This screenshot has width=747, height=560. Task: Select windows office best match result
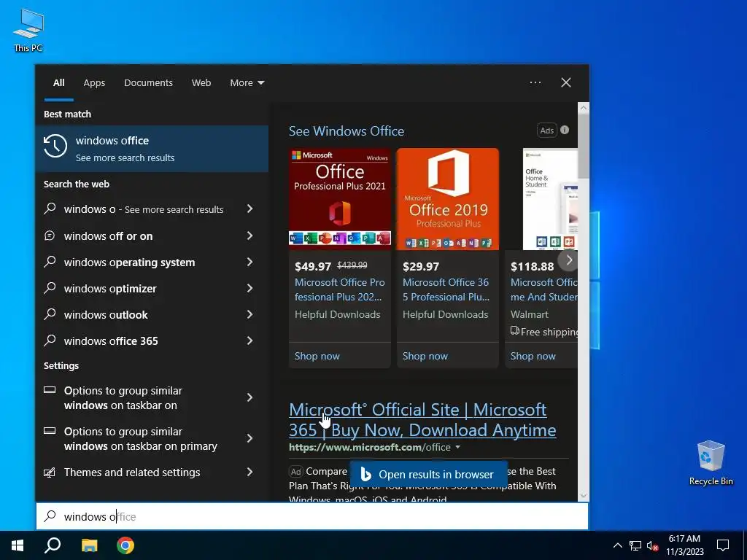(x=152, y=149)
